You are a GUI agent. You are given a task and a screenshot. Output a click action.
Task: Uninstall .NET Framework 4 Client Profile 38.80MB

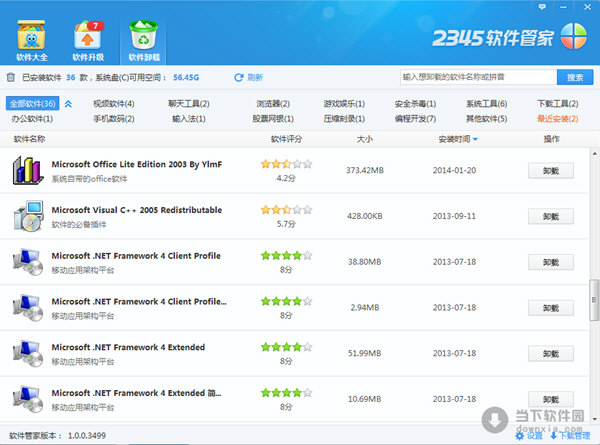(x=551, y=262)
